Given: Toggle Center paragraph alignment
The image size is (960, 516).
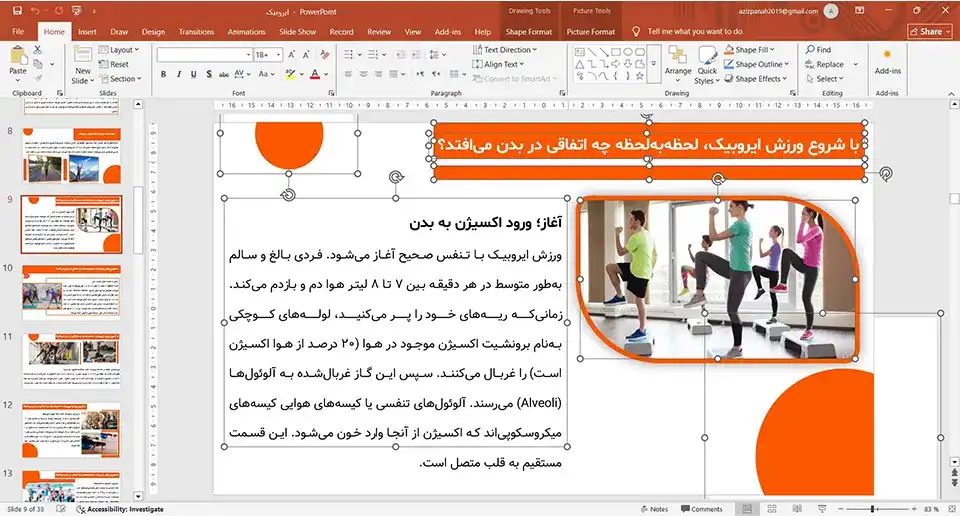Looking at the screenshot, I should coord(364,74).
